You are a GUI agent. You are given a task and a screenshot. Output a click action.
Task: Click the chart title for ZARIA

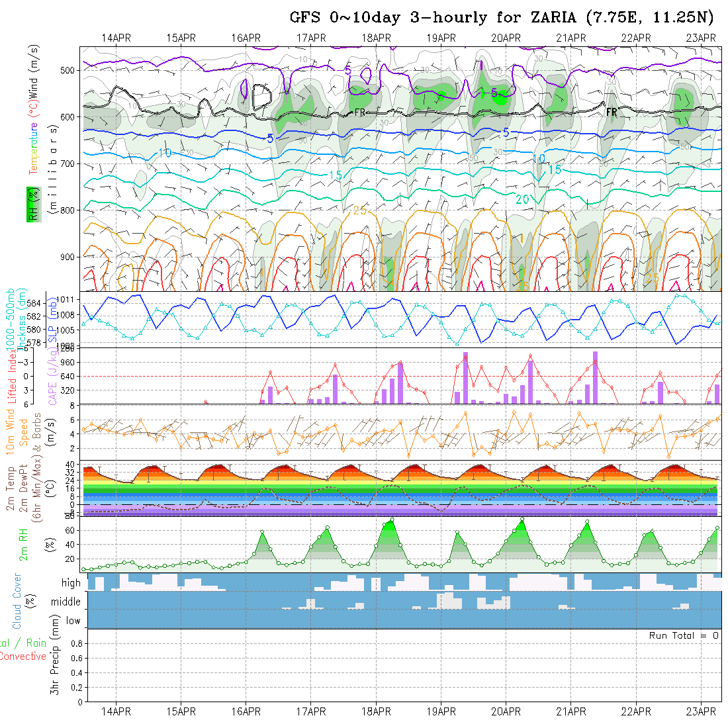506,18
